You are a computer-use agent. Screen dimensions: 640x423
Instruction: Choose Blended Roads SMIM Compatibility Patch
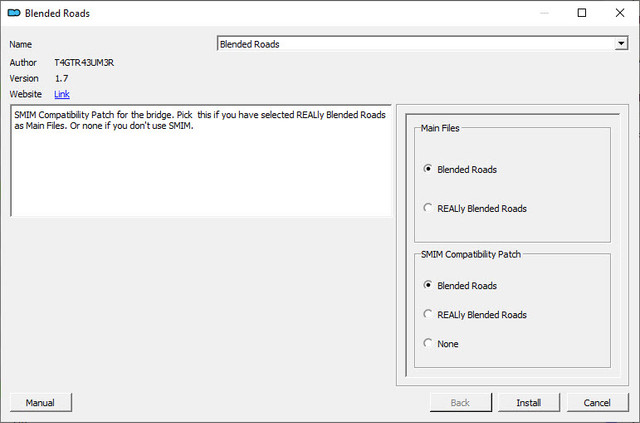(x=460, y=285)
